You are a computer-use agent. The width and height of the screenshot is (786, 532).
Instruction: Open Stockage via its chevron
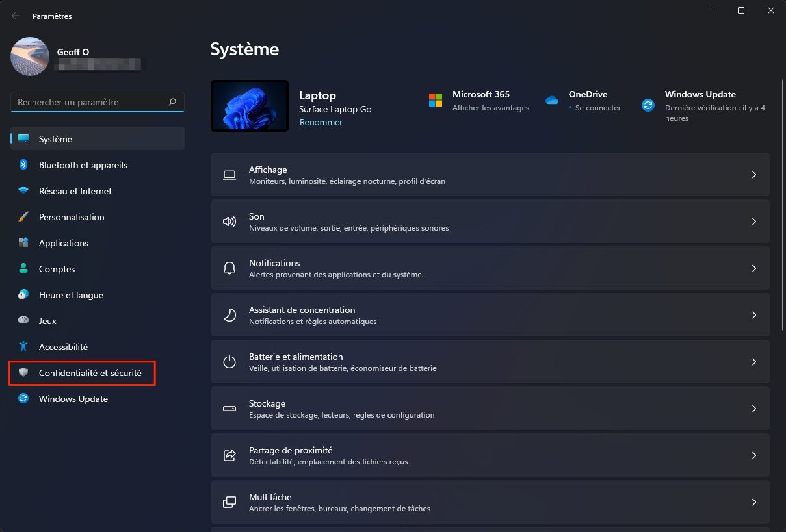coord(754,409)
